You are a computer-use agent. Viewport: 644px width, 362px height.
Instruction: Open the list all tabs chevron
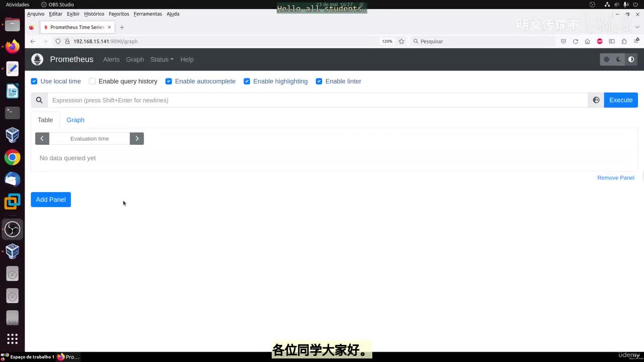(x=637, y=27)
